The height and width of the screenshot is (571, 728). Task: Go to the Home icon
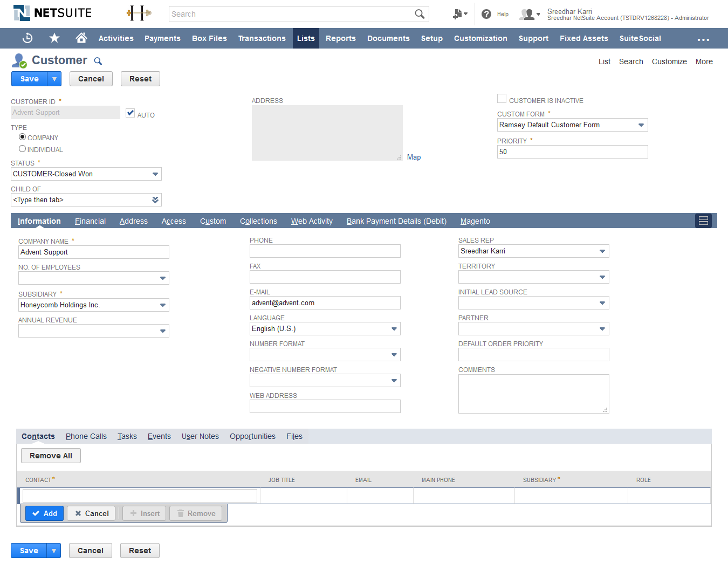point(81,38)
